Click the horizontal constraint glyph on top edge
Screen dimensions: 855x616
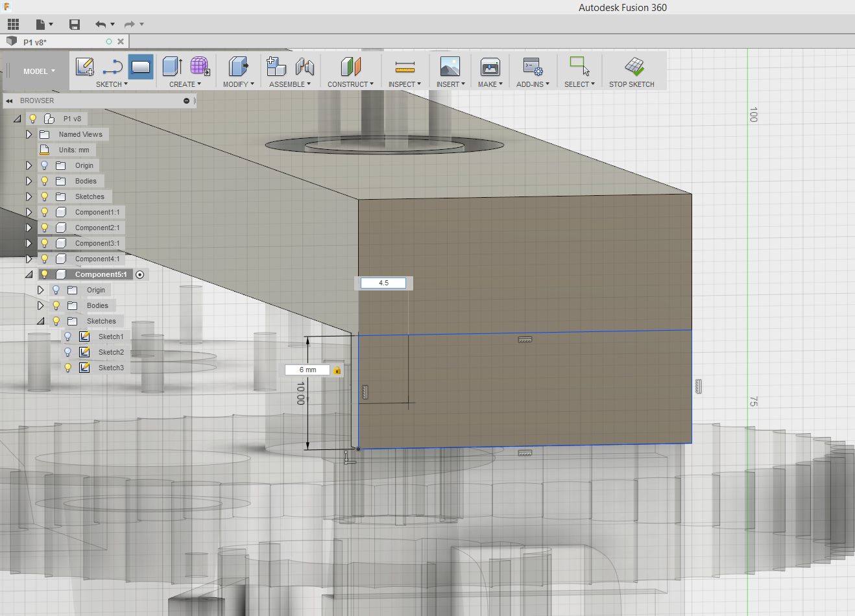click(x=525, y=340)
